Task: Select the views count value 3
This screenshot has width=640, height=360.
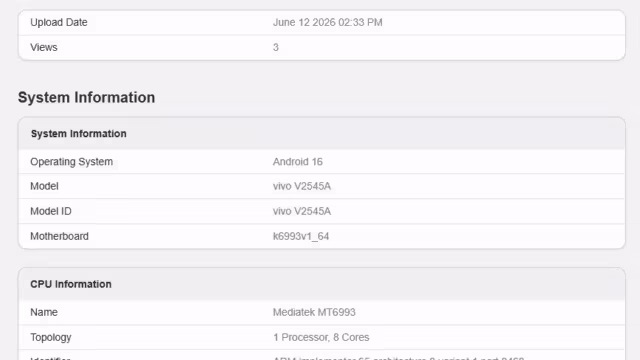Action: tap(276, 47)
